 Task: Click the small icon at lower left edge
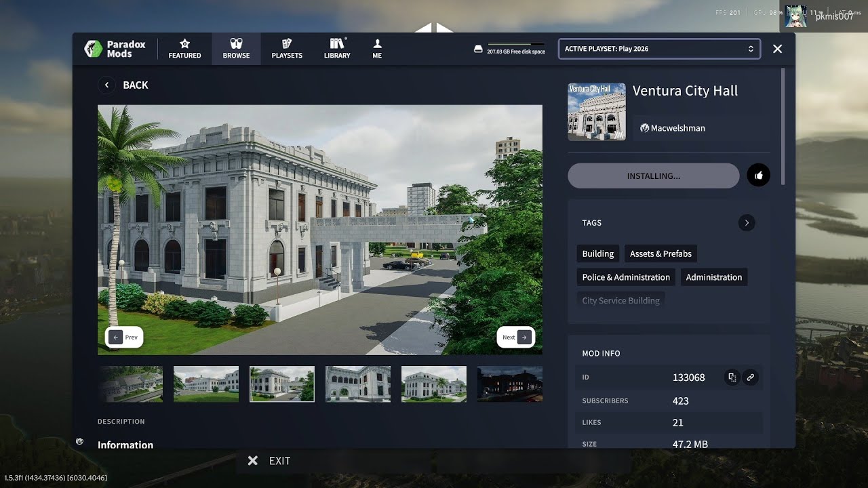(79, 441)
